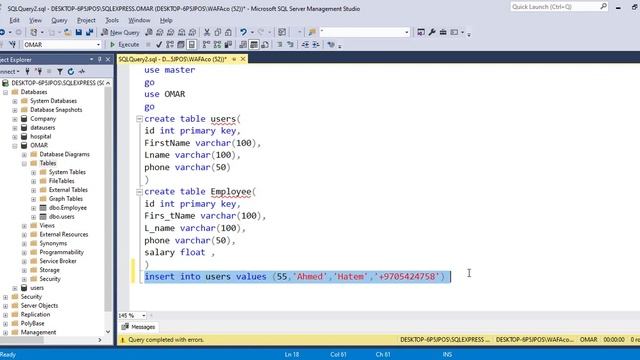640x360 pixels.
Task: Click Object Explorer Refresh icon
Action: click(x=71, y=71)
